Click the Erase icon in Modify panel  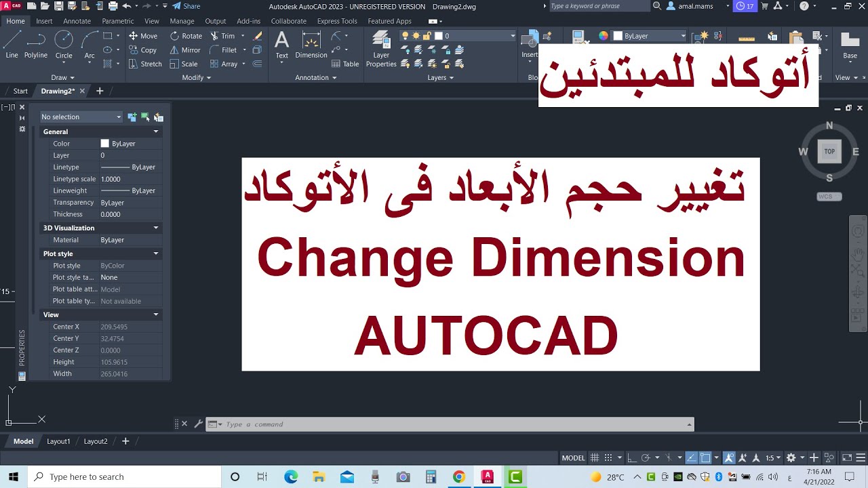pos(258,36)
